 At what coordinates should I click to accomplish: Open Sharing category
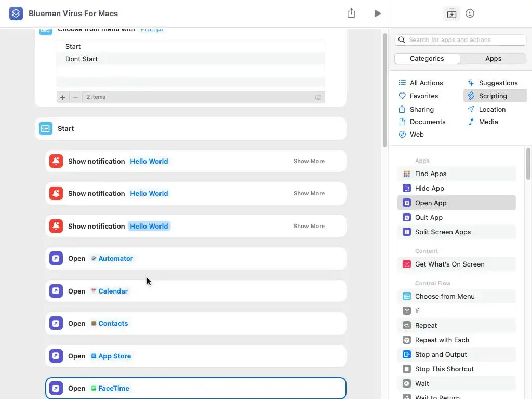click(x=416, y=109)
